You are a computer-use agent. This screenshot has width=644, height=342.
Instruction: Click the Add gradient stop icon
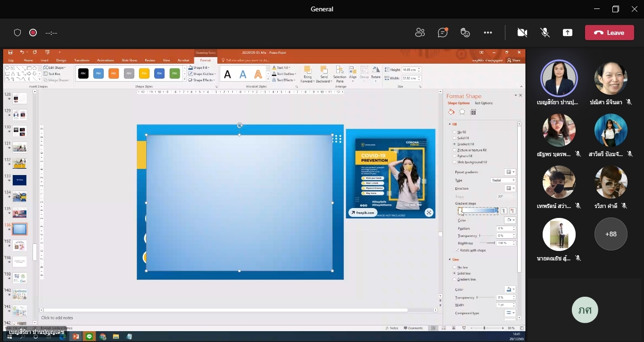click(x=504, y=211)
